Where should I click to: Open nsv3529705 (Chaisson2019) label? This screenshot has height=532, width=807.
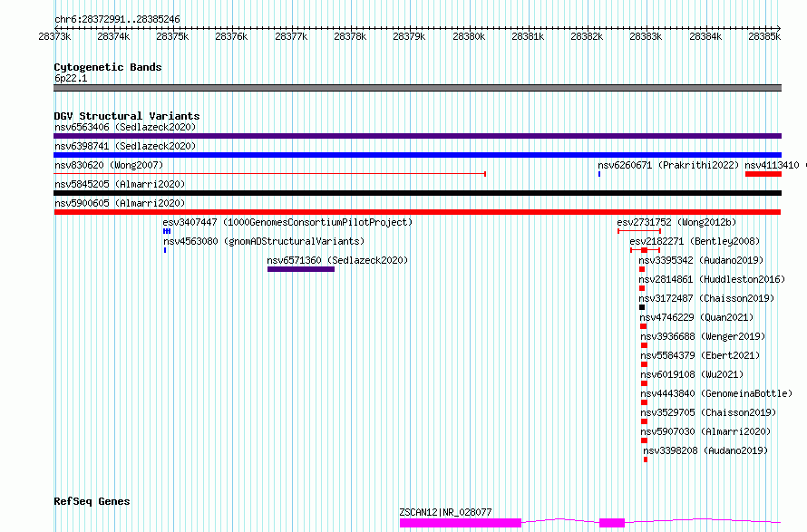[708, 412]
